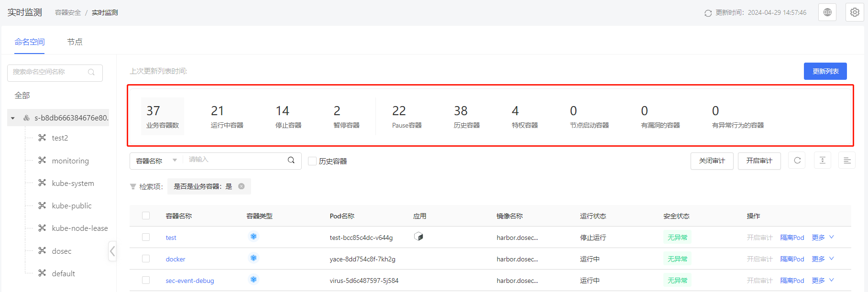868x292 pixels.
Task: Open the settings gear icon
Action: 855,12
